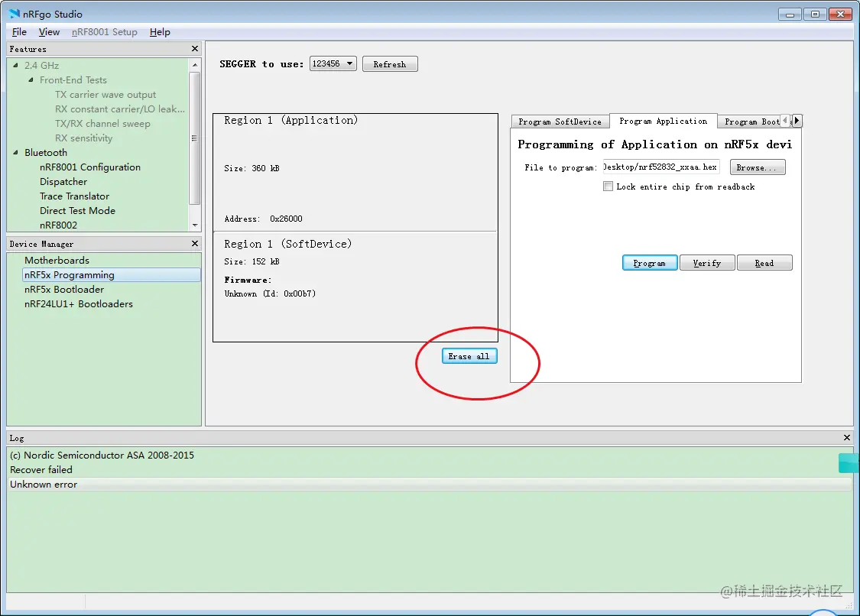This screenshot has height=616, width=860.
Task: Select Motherboards in Device Manager
Action: tap(57, 260)
